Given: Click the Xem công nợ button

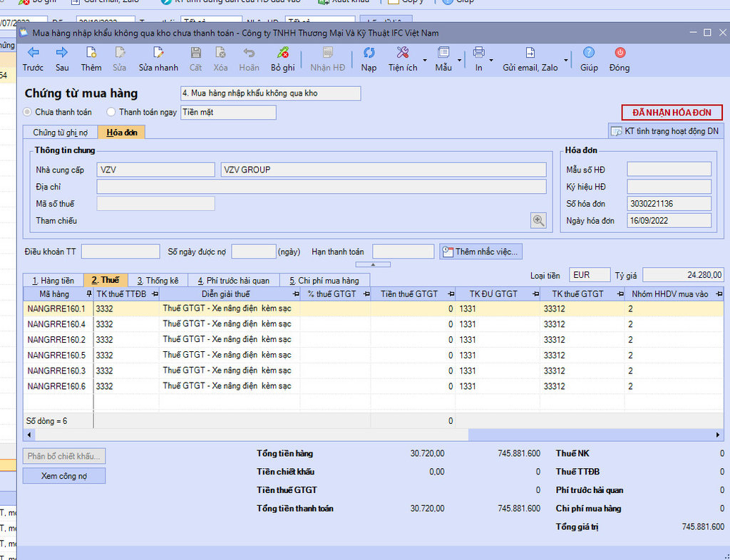Looking at the screenshot, I should tap(64, 476).
